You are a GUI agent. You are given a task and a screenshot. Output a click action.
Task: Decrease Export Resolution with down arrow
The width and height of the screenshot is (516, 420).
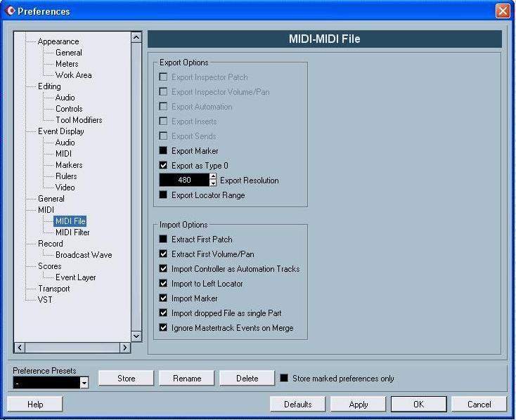pyautogui.click(x=213, y=183)
